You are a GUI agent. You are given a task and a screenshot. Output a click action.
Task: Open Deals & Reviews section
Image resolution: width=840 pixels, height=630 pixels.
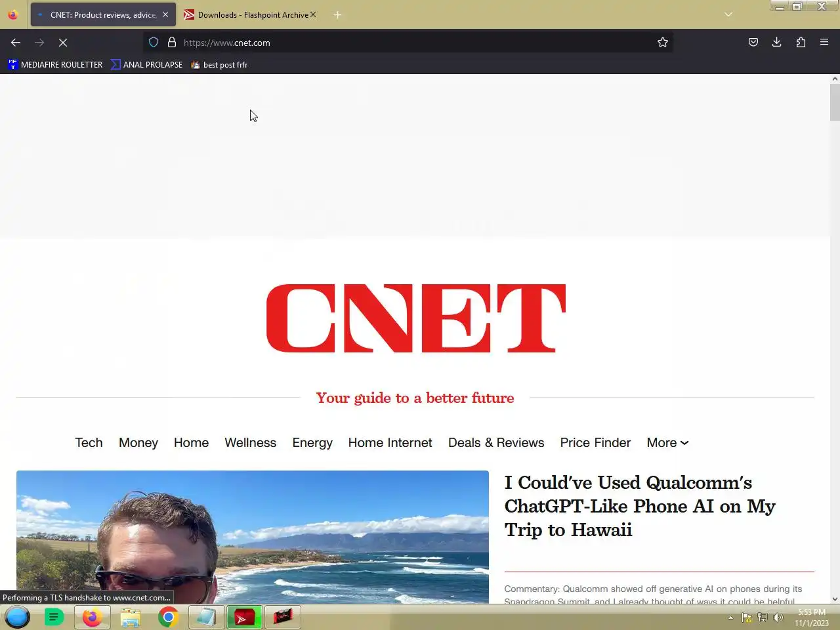tap(496, 443)
